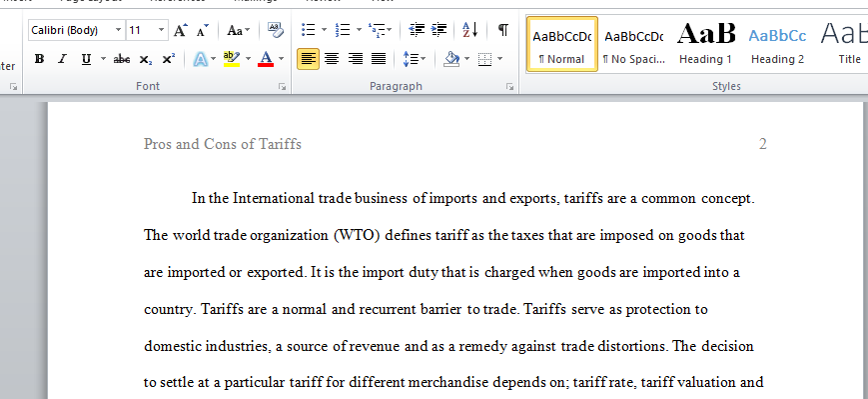
Task: Click the Sort A-Z icon
Action: (x=470, y=30)
